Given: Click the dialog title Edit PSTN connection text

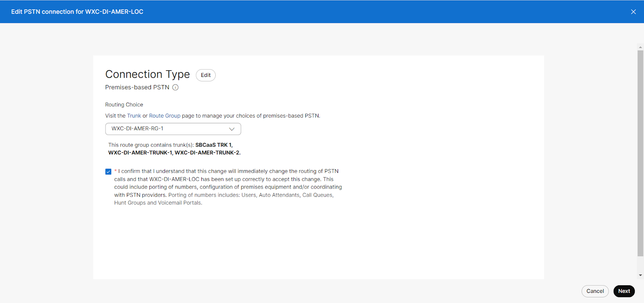Looking at the screenshot, I should [x=77, y=12].
